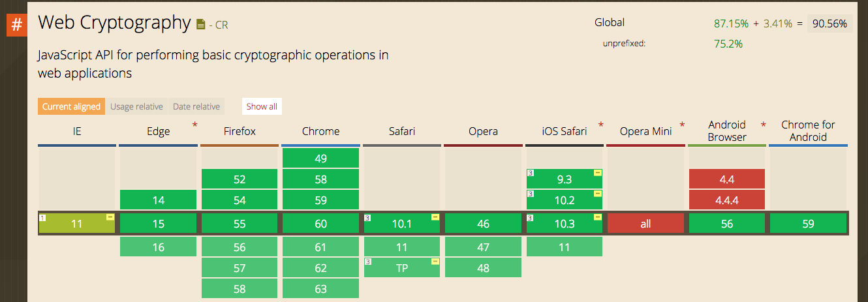Click the yellow note flag on IE 11
The image size is (868, 302).
pyautogui.click(x=110, y=217)
